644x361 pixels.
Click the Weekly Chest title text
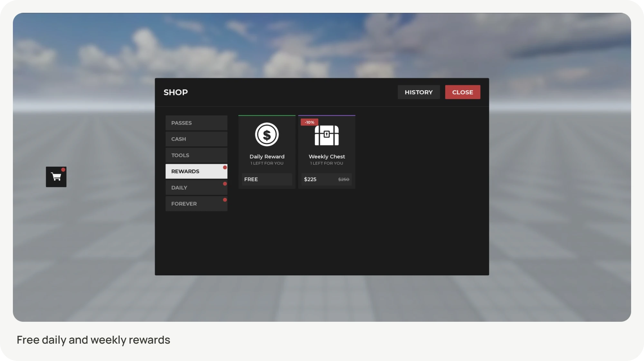[x=327, y=157]
